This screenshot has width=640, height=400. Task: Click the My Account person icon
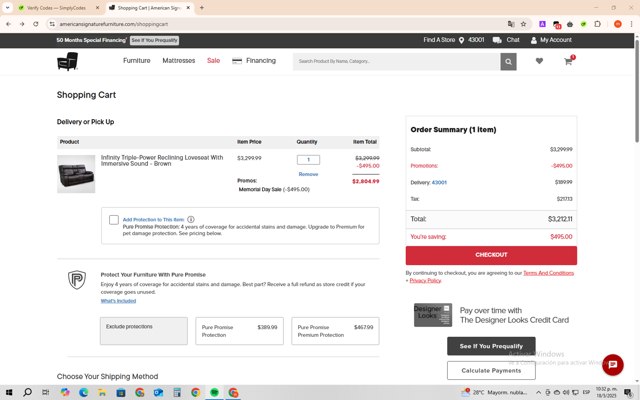[533, 40]
